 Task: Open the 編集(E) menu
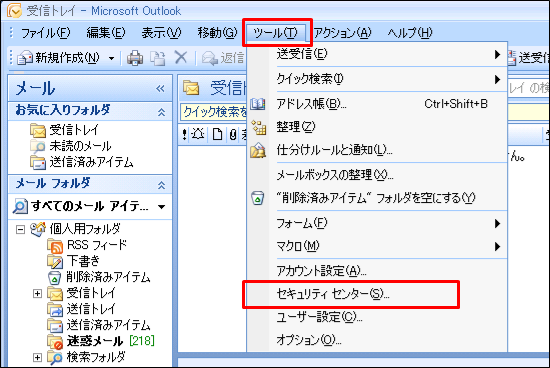point(106,33)
